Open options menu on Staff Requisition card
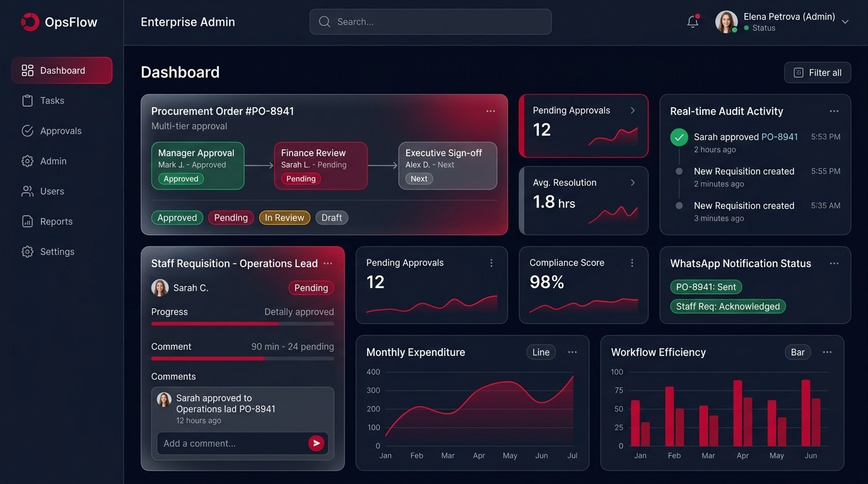The width and height of the screenshot is (868, 484). (328, 263)
